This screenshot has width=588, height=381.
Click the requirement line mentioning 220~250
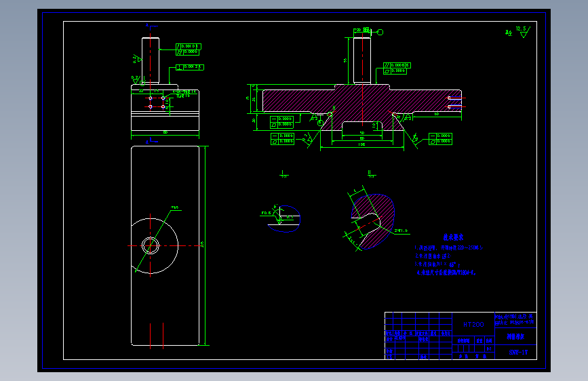[448, 247]
